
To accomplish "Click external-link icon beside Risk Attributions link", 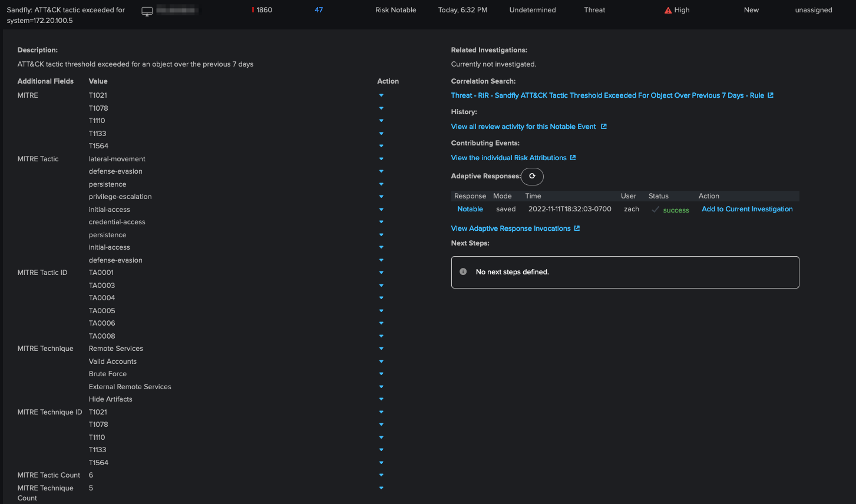I will click(573, 158).
